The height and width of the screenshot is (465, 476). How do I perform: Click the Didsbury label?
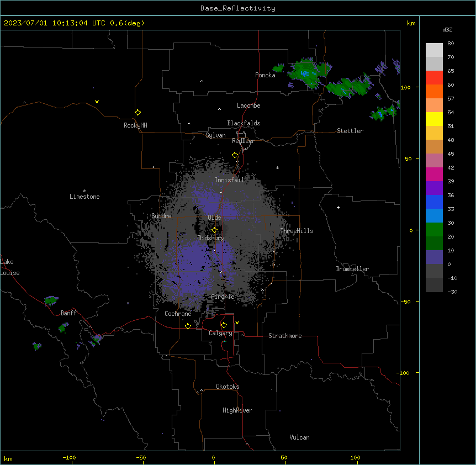pos(211,238)
